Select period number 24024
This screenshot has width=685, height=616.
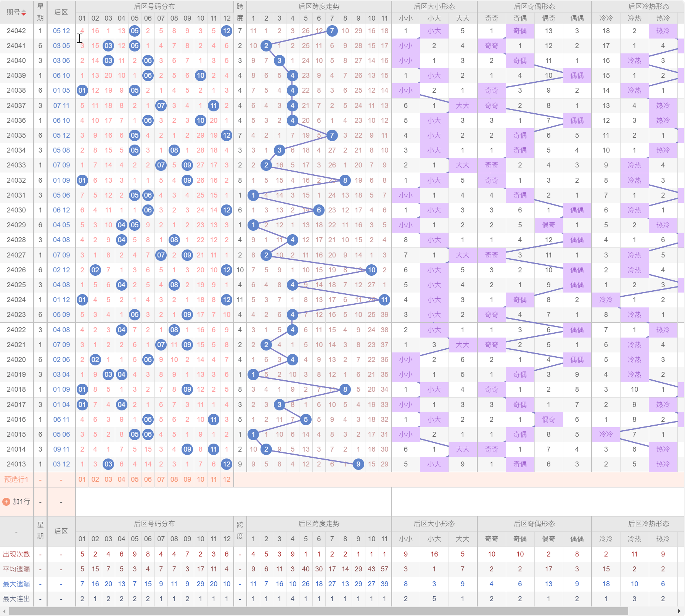pos(16,300)
